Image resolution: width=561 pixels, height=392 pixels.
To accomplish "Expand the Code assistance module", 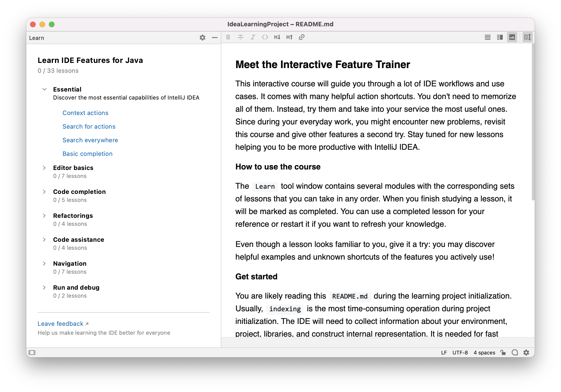I will pos(44,239).
